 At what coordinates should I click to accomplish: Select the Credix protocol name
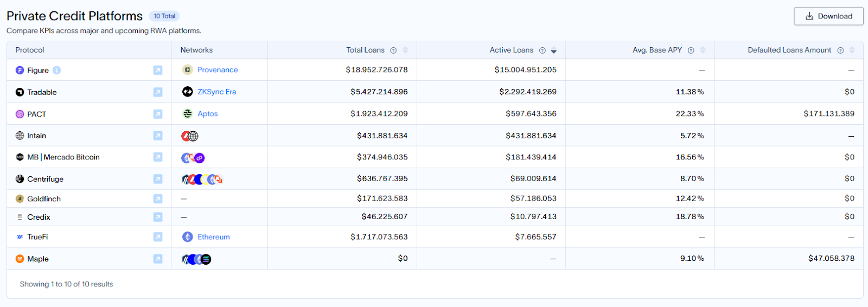(39, 217)
